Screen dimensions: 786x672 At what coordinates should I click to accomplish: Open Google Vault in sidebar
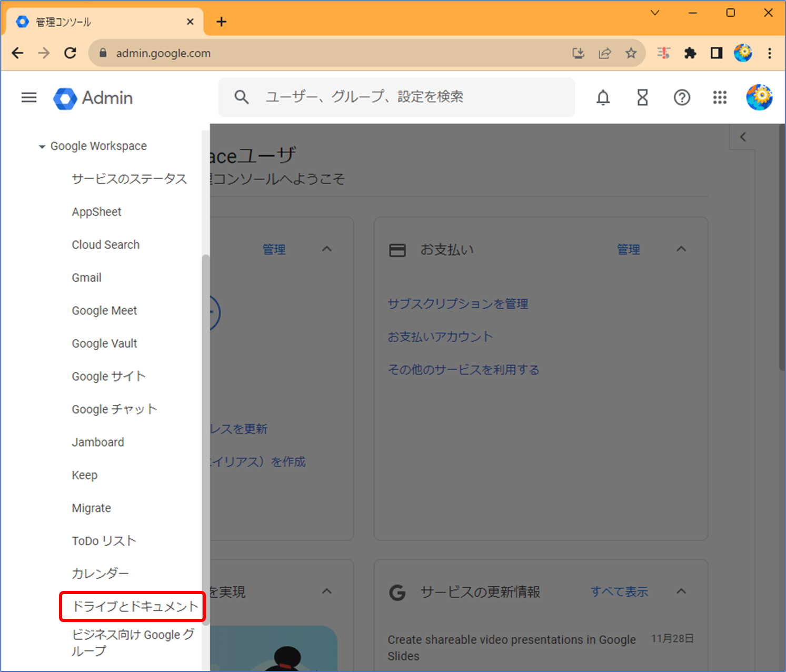point(104,343)
